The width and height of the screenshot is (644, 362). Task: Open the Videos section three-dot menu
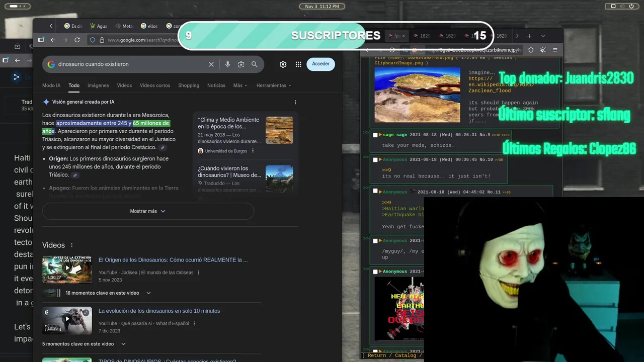71,245
